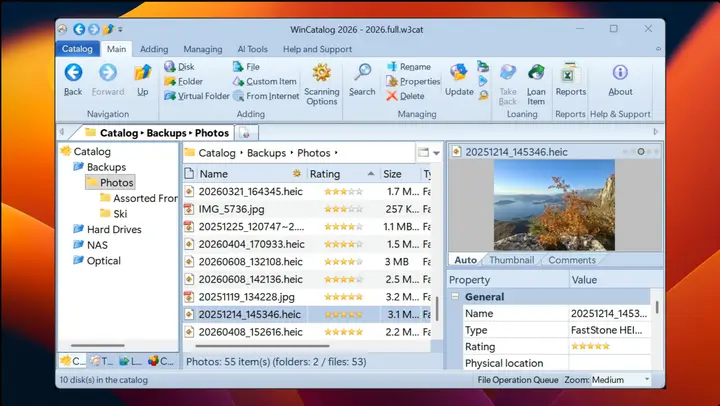Click the small update icon above play arrow

(x=483, y=67)
